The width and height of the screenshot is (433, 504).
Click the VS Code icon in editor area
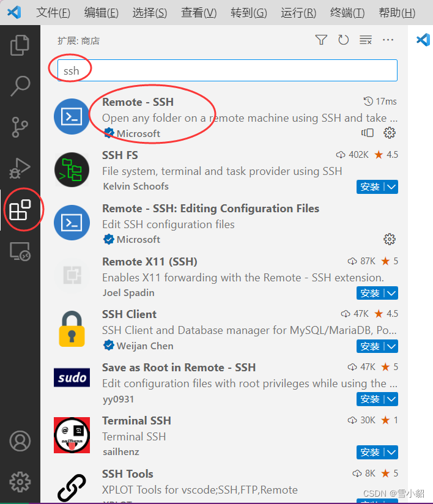[423, 40]
